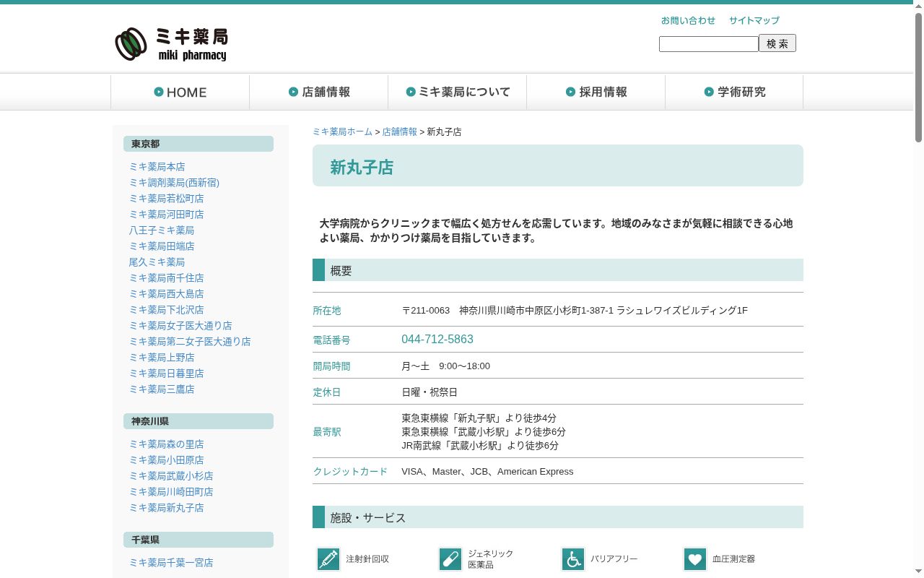Open the ミキ薬局日暮里店 link
This screenshot has width=924, height=578.
166,374
